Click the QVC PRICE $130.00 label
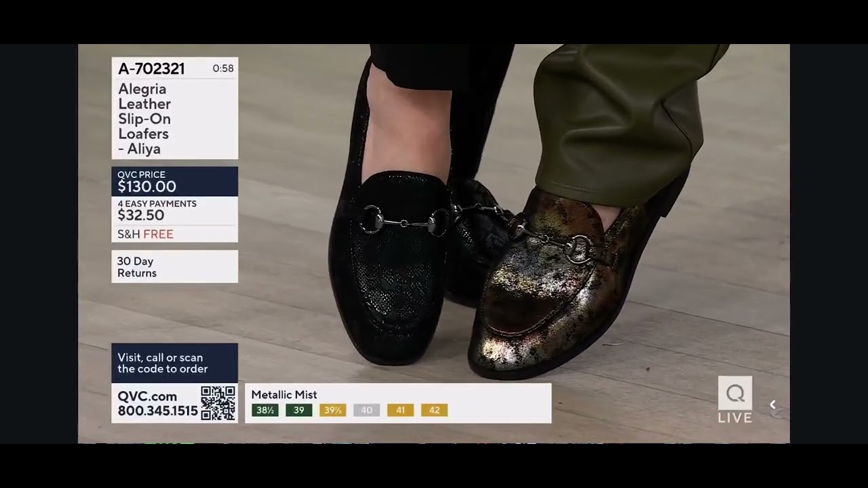 coord(175,182)
